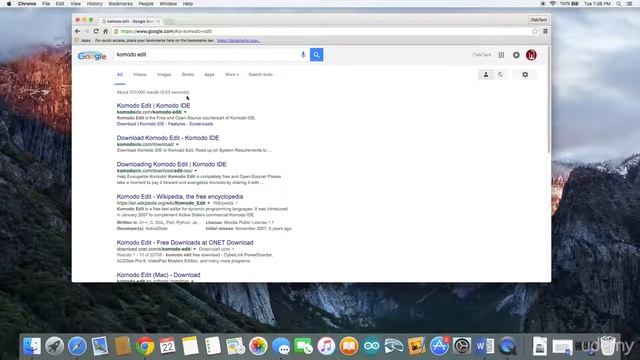Open the App Store in the Dock

click(x=439, y=346)
